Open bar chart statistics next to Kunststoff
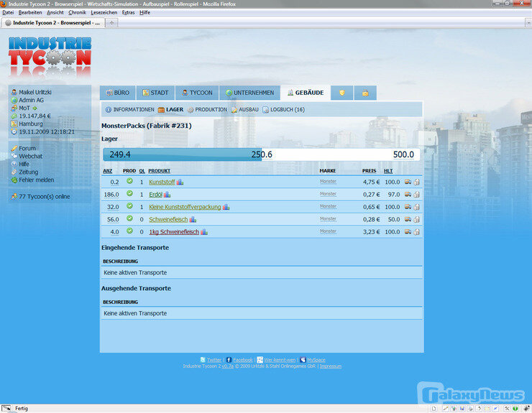The image size is (532, 413). [x=180, y=182]
